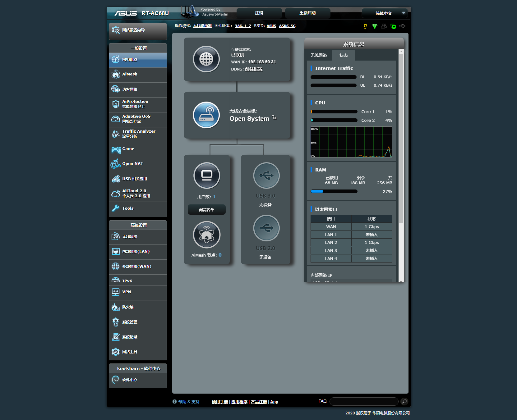Click the 注销 logout button
Screen dimensions: 517x420
[259, 13]
